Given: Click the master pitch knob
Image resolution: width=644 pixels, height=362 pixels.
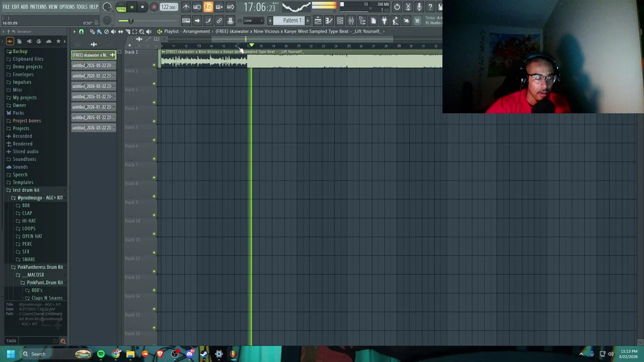Looking at the screenshot, I should coord(107,21).
